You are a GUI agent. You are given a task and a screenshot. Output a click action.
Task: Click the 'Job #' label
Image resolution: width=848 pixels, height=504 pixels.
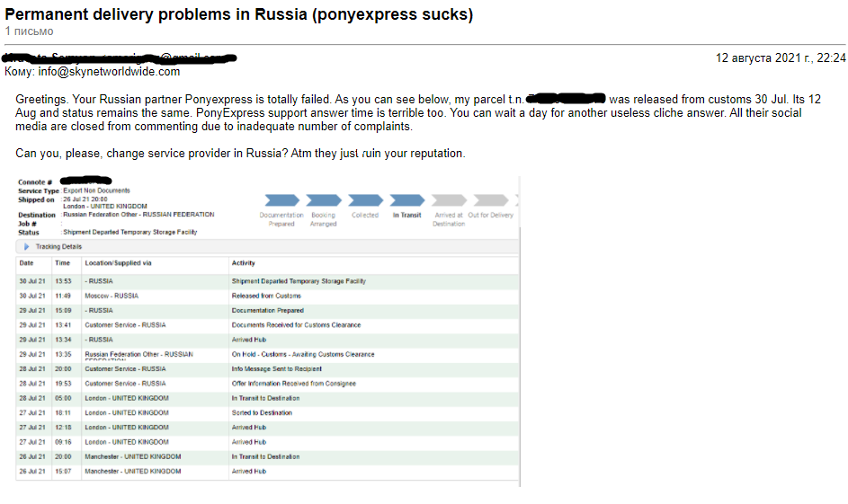point(27,224)
